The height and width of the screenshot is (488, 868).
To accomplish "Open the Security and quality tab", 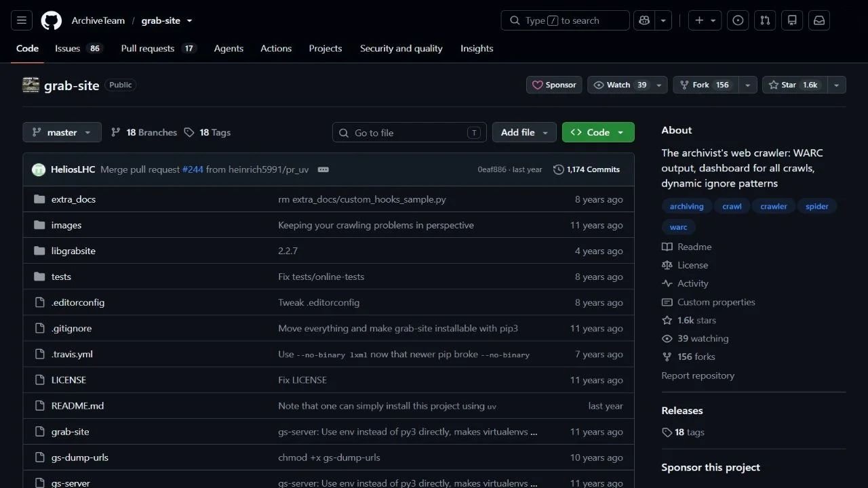I will [401, 48].
